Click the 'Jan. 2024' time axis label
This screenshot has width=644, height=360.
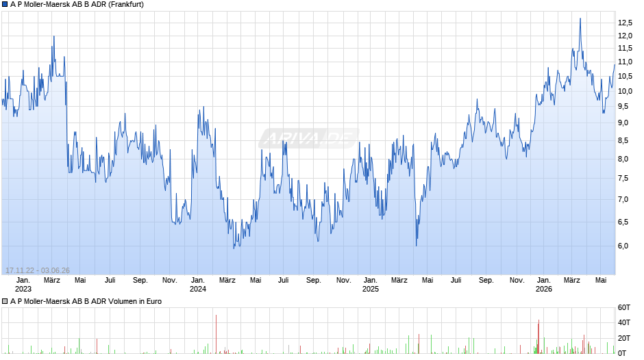pos(197,285)
